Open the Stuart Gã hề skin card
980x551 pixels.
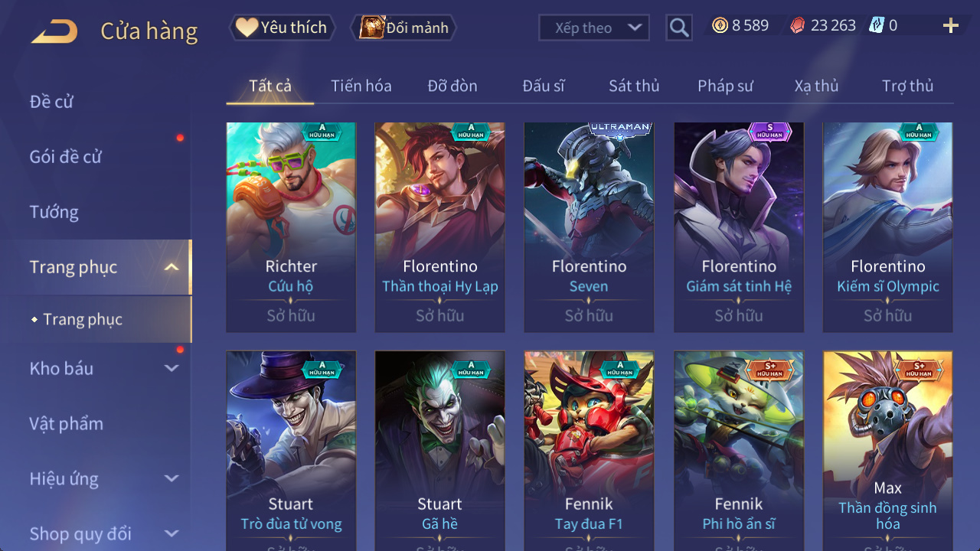click(439, 451)
